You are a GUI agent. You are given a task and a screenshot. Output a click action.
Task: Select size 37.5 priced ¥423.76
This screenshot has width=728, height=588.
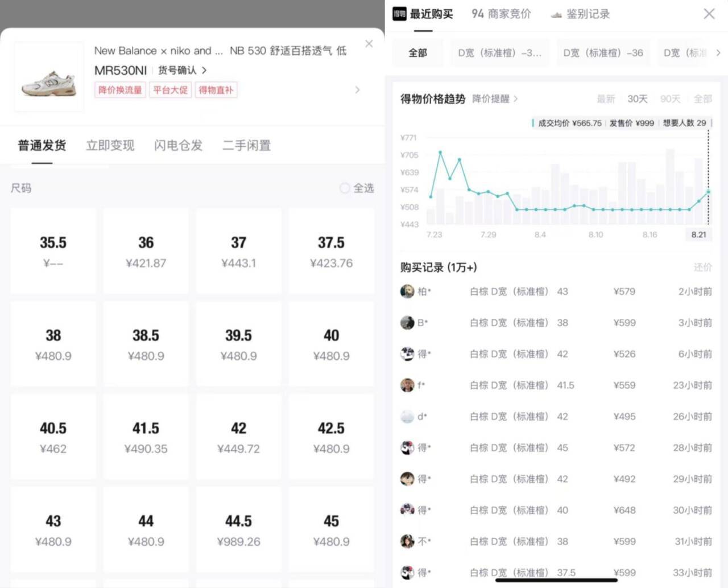(331, 251)
